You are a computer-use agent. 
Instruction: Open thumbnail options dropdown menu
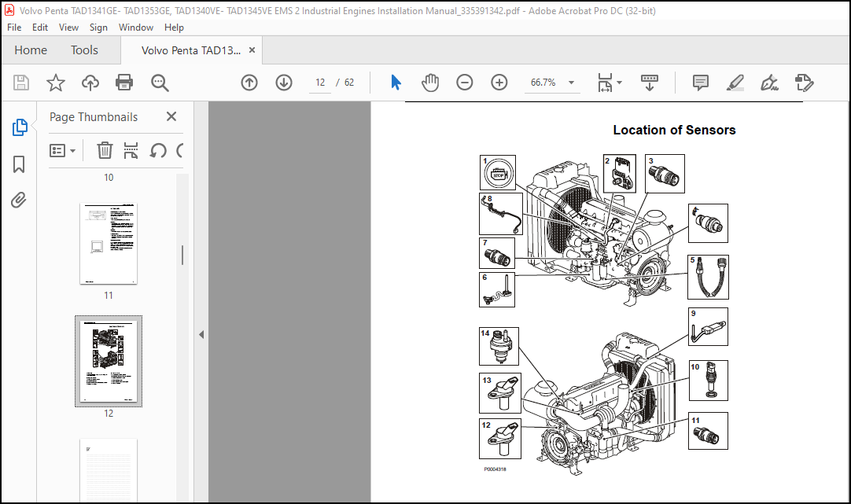coord(62,150)
